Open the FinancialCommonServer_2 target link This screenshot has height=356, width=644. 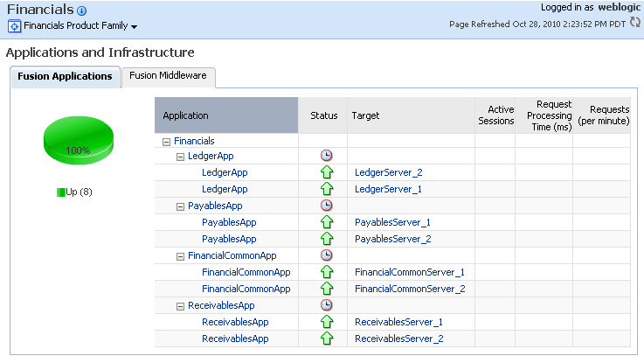pos(410,289)
